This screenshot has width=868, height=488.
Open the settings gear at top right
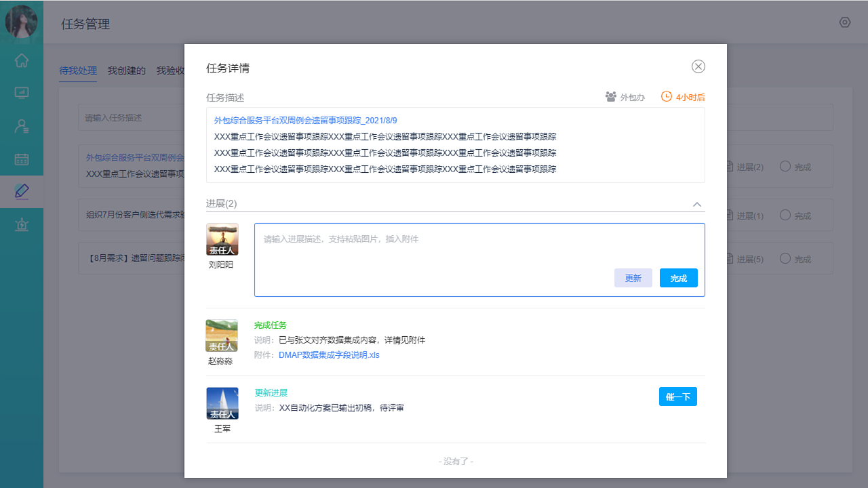844,22
